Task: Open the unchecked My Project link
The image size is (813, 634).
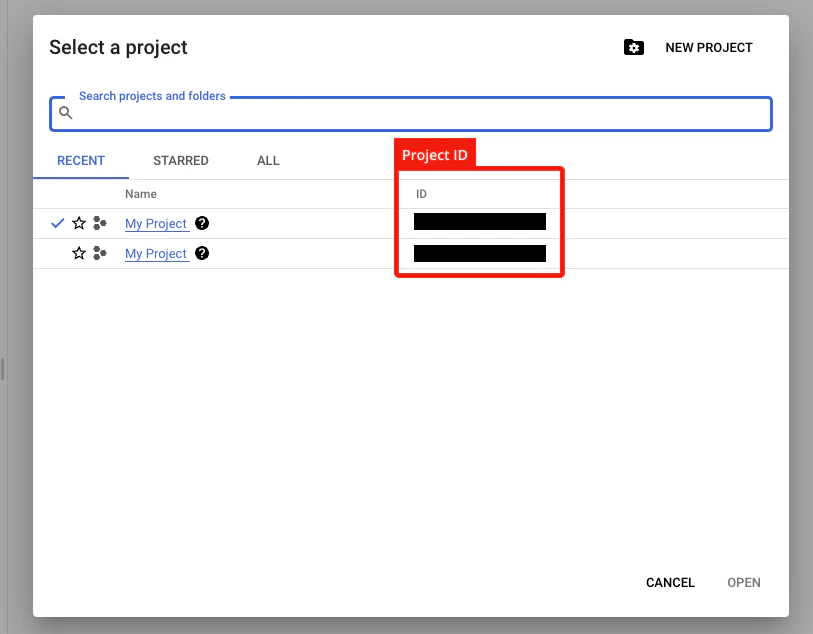Action: [156, 253]
